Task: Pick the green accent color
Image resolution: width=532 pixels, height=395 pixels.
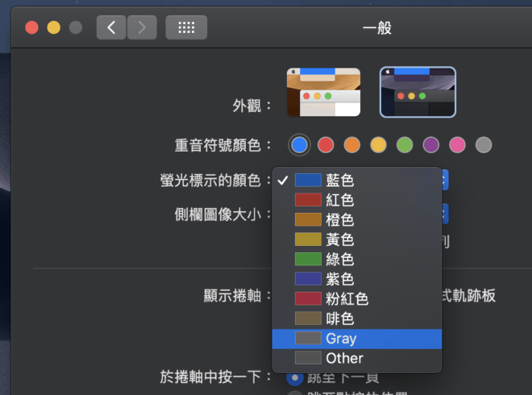Action: [405, 145]
